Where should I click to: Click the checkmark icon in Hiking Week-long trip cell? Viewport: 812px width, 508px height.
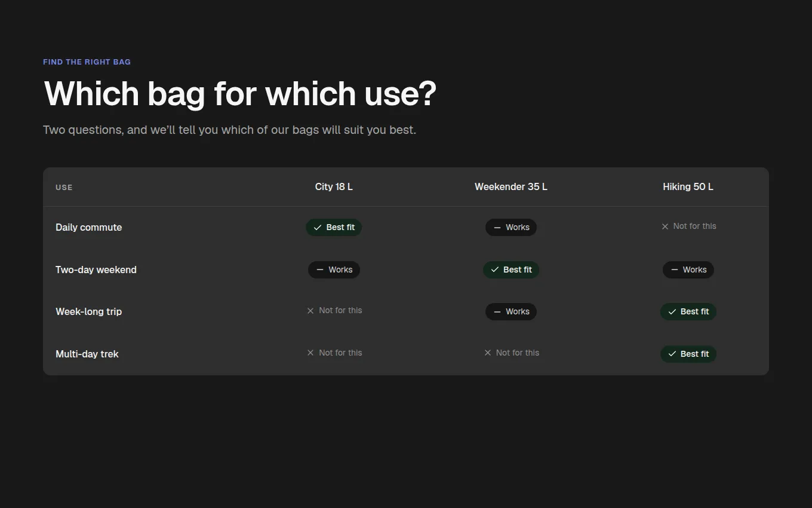pos(672,312)
